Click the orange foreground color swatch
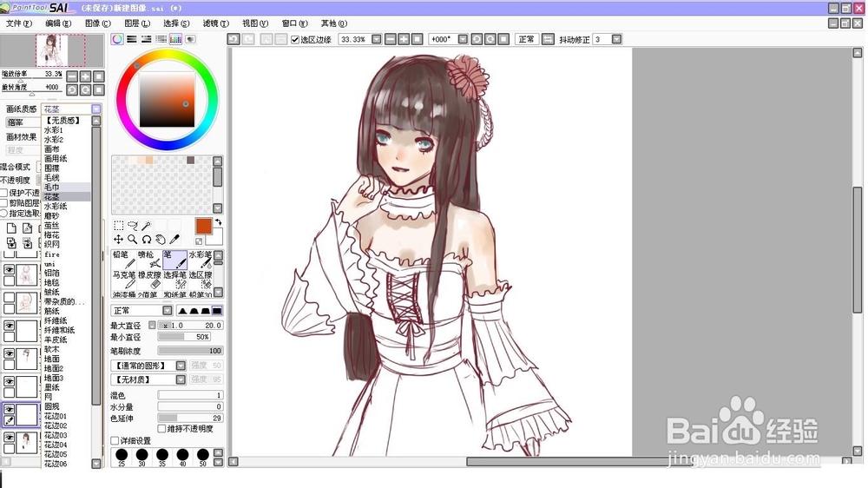 (x=203, y=226)
